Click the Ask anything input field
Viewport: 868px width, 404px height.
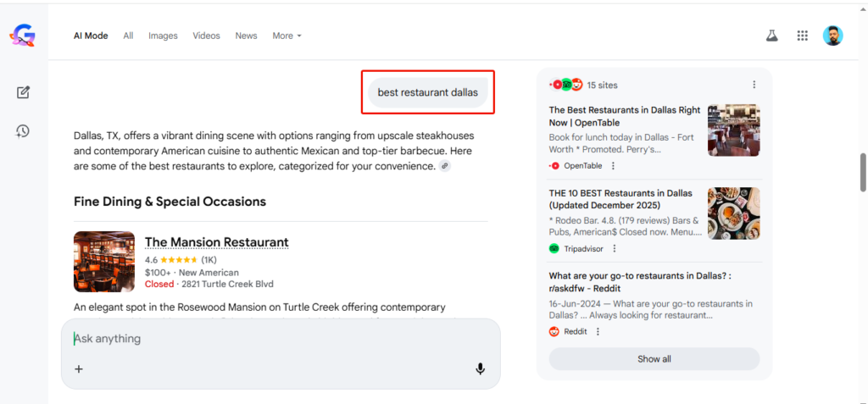[x=271, y=339]
